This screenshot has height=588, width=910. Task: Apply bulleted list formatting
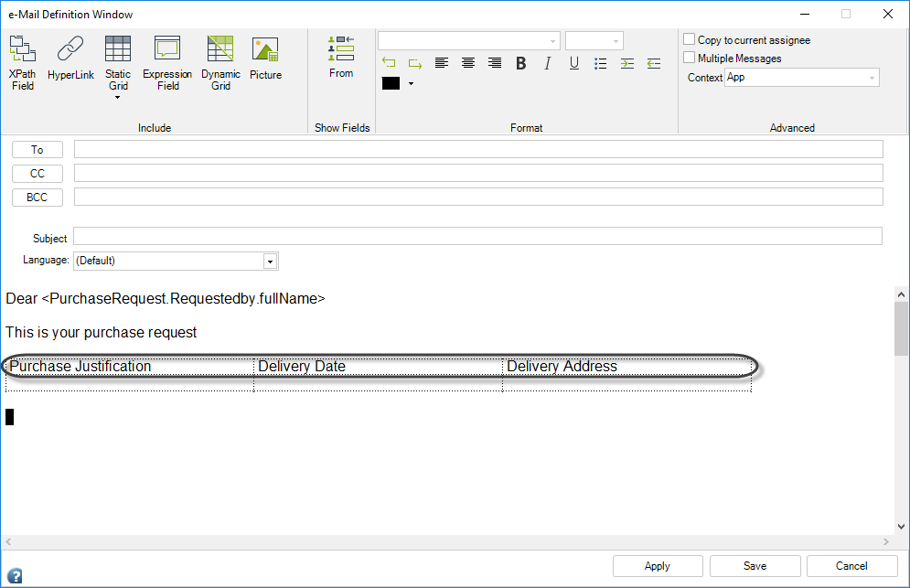coord(601,63)
